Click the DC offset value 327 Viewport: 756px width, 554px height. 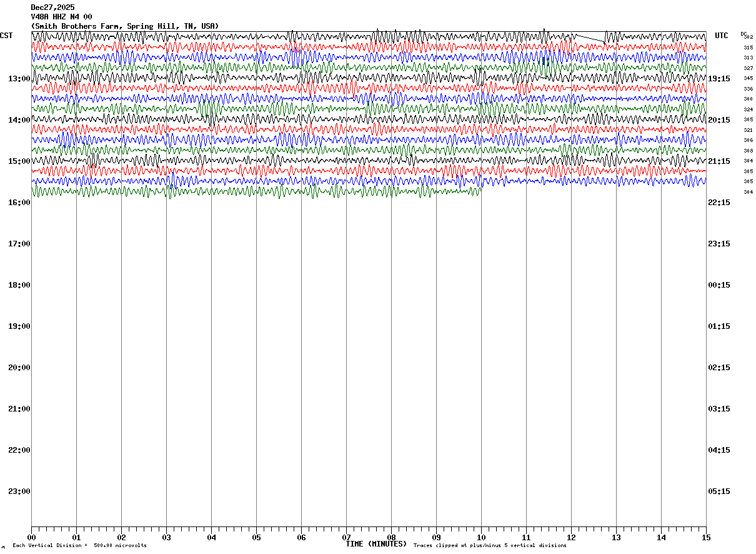[748, 68]
